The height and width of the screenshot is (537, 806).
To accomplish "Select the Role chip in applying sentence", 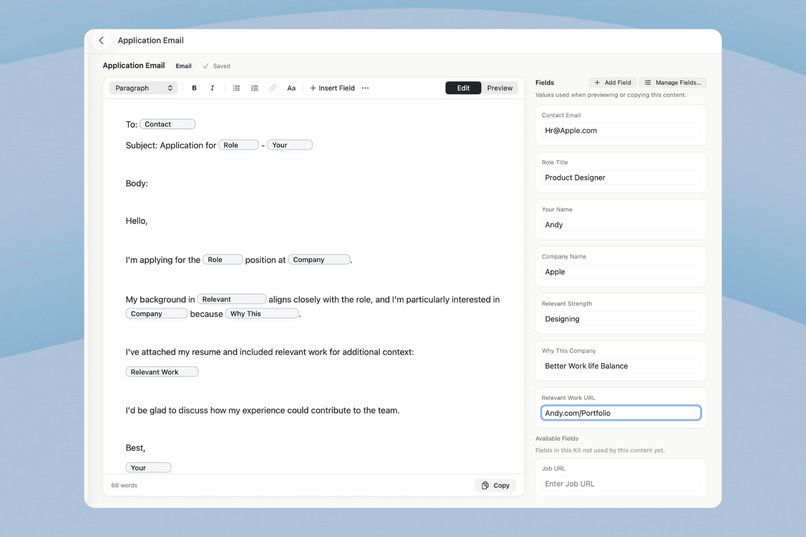I will pyautogui.click(x=223, y=260).
